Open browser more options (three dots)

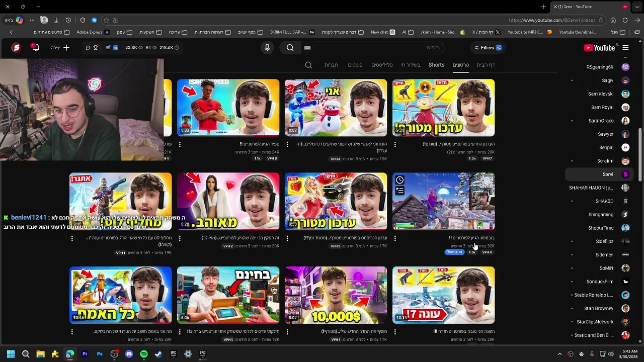(x=32, y=20)
